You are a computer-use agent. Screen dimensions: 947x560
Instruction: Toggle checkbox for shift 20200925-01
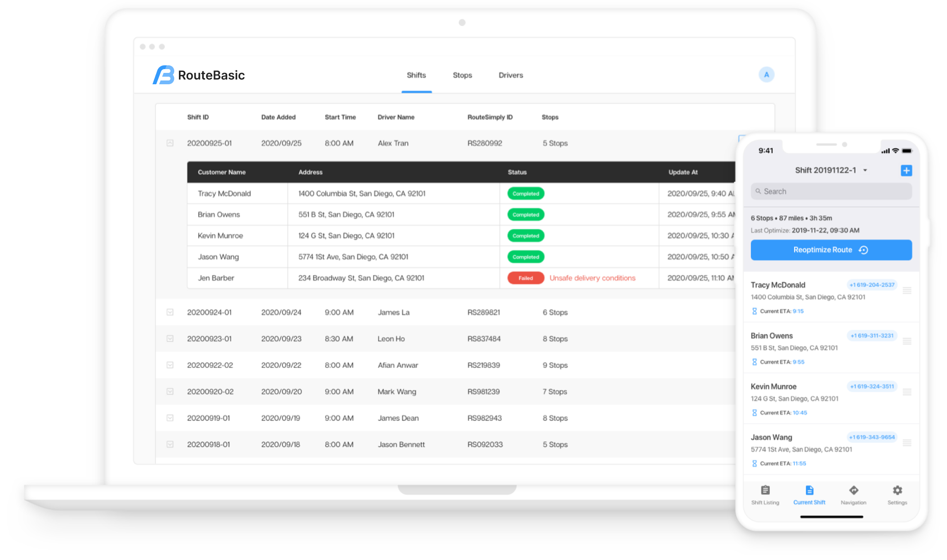click(170, 142)
